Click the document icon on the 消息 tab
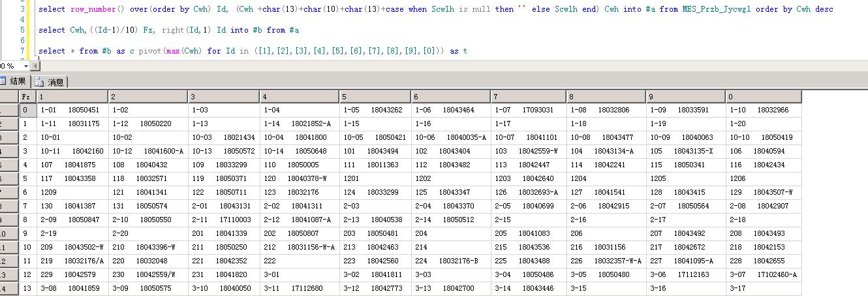The width and height of the screenshot is (868, 296). tap(40, 82)
